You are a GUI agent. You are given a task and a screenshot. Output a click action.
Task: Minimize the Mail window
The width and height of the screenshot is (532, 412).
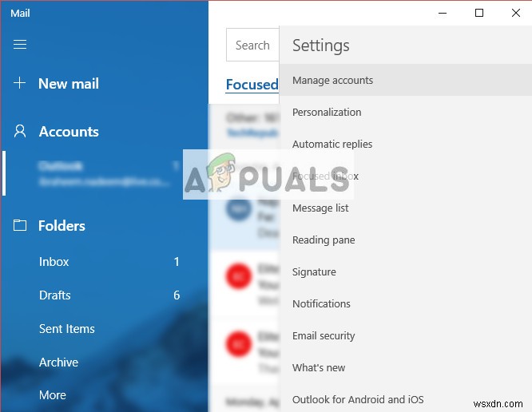tap(443, 13)
